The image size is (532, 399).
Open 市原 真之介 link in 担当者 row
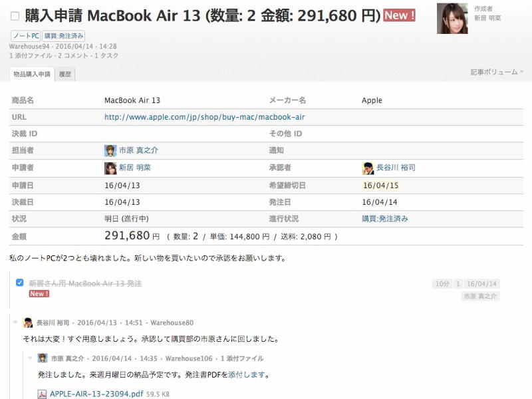tap(138, 150)
